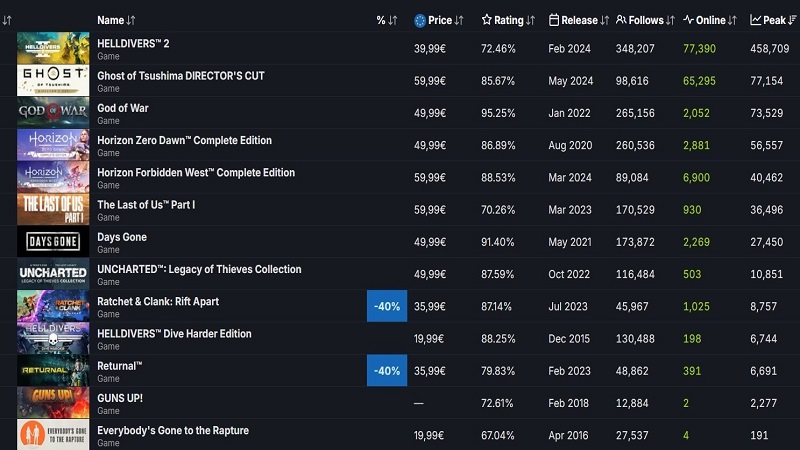800x450 pixels.
Task: Open the Days Gone game entry
Action: (x=122, y=237)
